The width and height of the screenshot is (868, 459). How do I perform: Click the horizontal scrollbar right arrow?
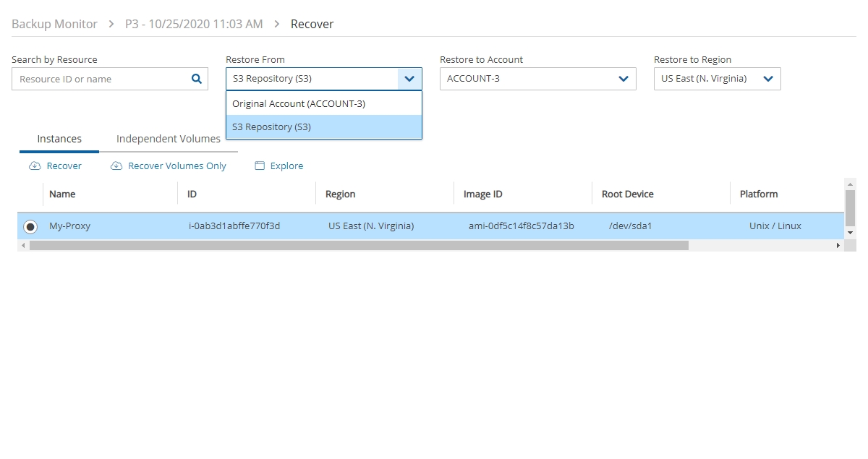pyautogui.click(x=838, y=246)
